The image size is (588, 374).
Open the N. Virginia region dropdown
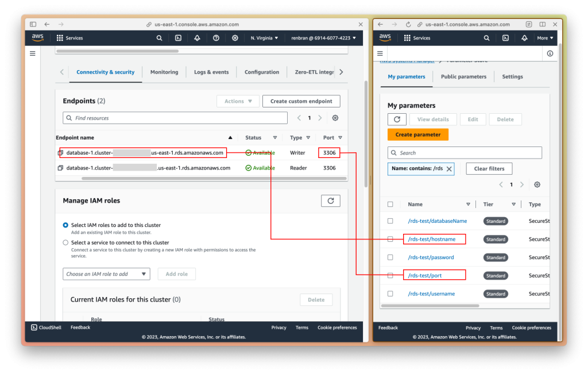265,38
